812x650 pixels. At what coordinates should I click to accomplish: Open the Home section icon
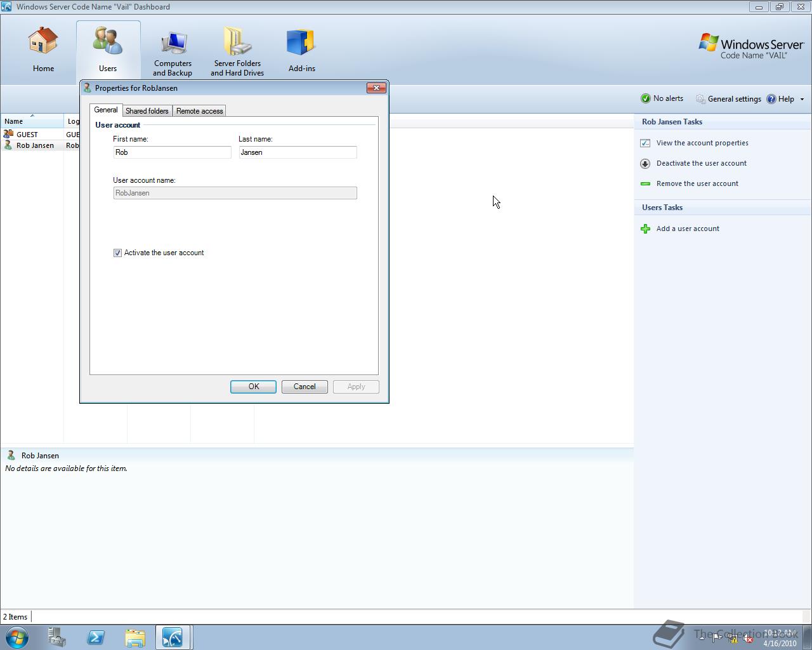tap(43, 41)
